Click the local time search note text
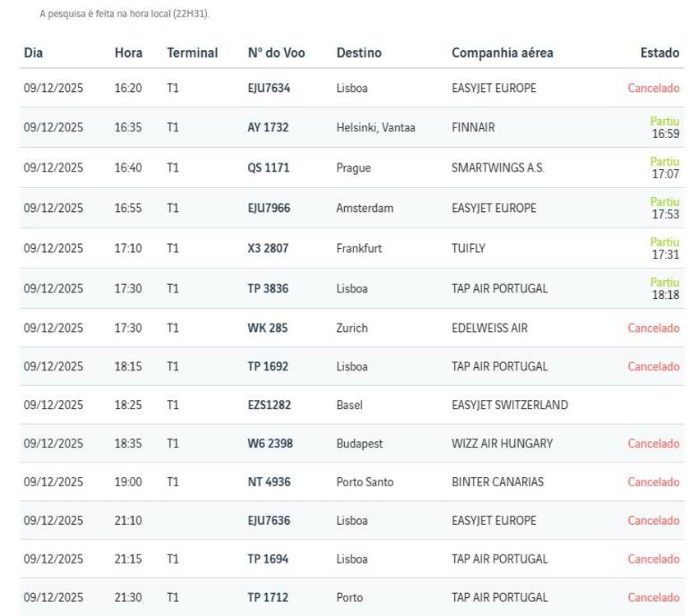Viewport: 689px width, 616px height. pyautogui.click(x=124, y=14)
